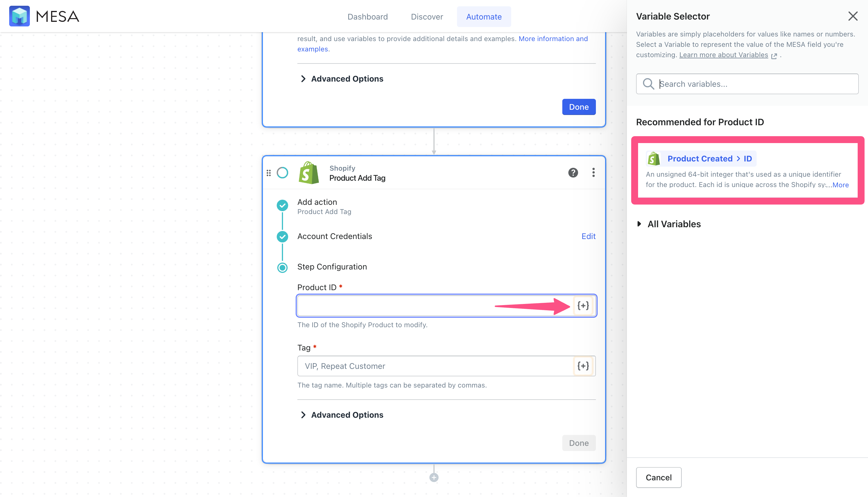Viewport: 868px width, 497px height.
Task: Open the step's three-dot options menu
Action: click(593, 173)
